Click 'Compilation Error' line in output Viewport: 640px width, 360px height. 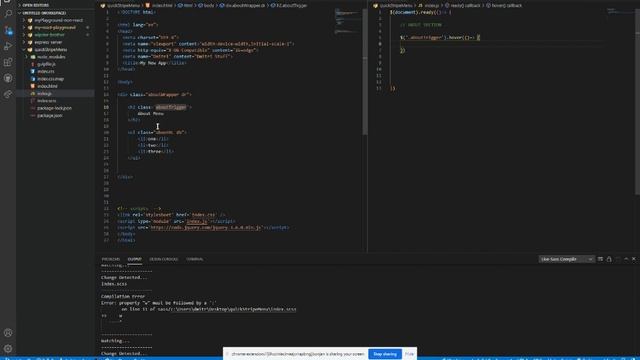click(123, 296)
